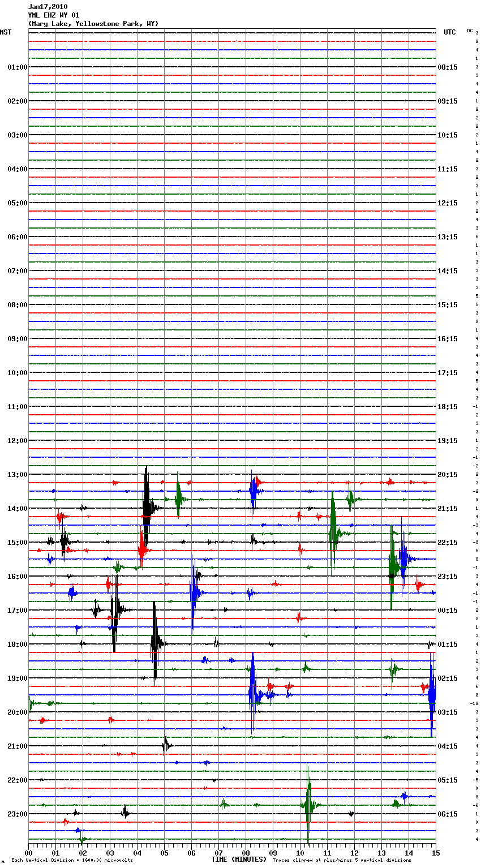Select the 09:00 MST time label
481x868 pixels.
[18, 339]
